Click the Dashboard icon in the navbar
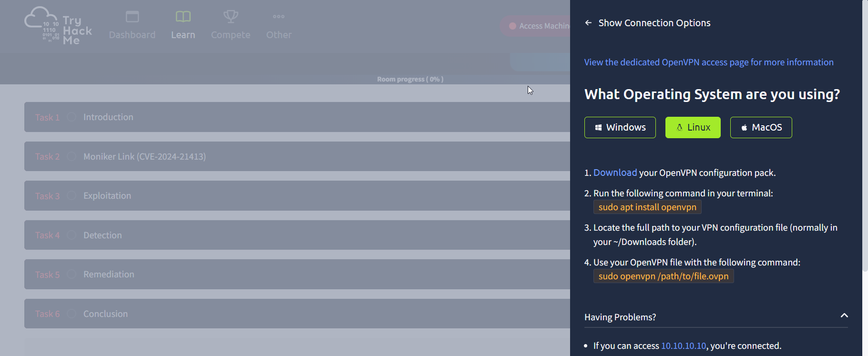The height and width of the screenshot is (356, 868). pyautogui.click(x=132, y=17)
